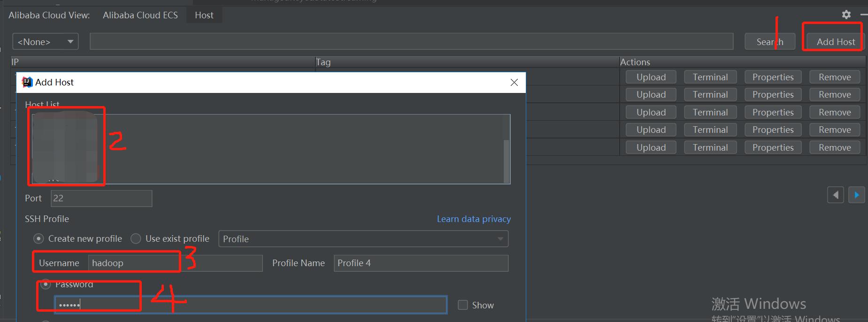Open Terminal in the second row
The image size is (868, 322).
coord(710,94)
